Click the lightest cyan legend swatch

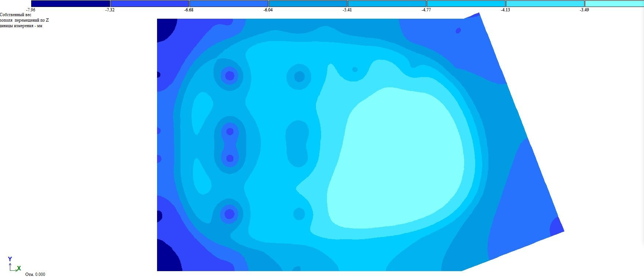615,4
